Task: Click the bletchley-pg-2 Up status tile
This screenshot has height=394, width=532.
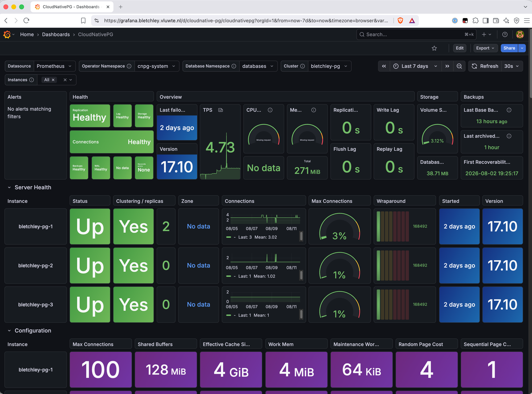Action: (x=90, y=266)
